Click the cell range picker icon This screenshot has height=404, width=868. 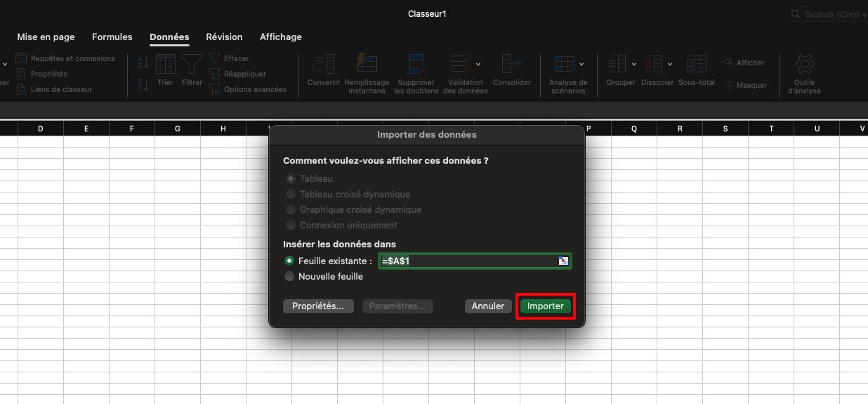pos(563,261)
